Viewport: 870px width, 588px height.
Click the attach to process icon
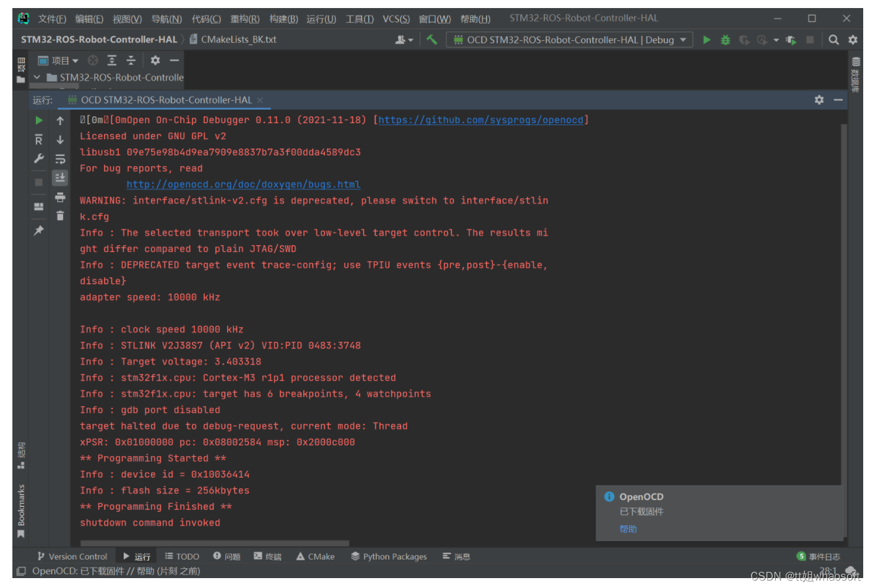coord(791,40)
